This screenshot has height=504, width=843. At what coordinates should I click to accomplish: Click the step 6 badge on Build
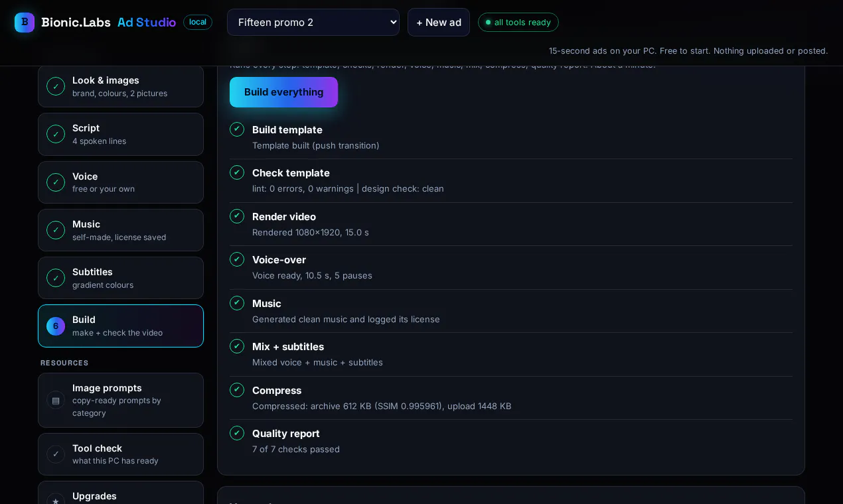pyautogui.click(x=56, y=326)
